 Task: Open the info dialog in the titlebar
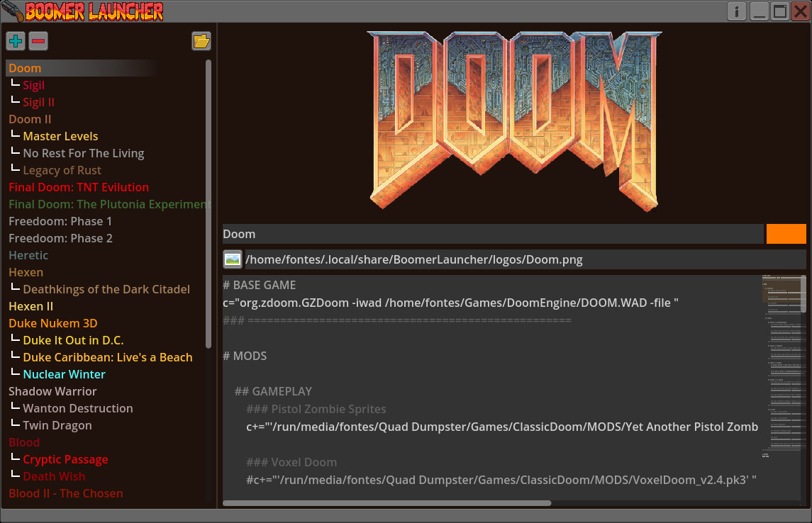(735, 11)
